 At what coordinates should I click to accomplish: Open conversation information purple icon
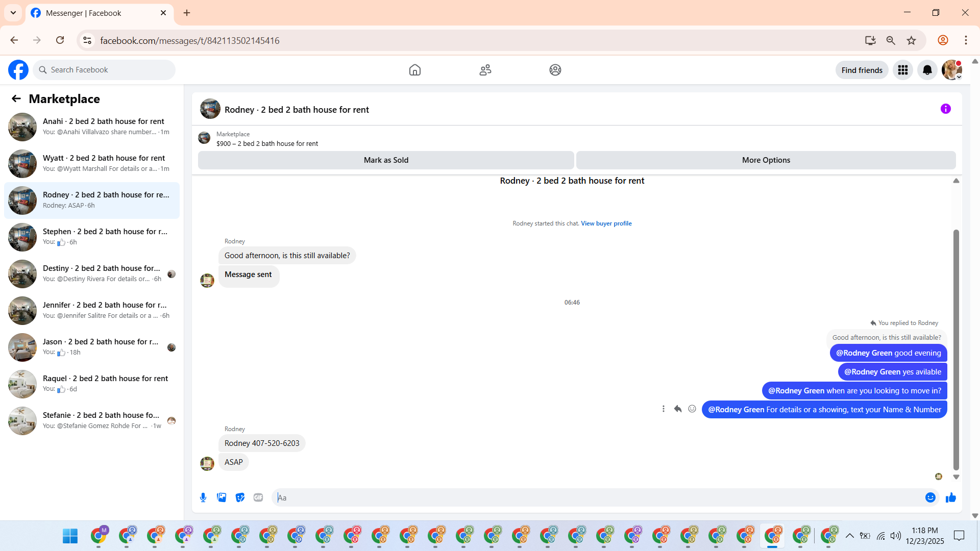pyautogui.click(x=945, y=109)
